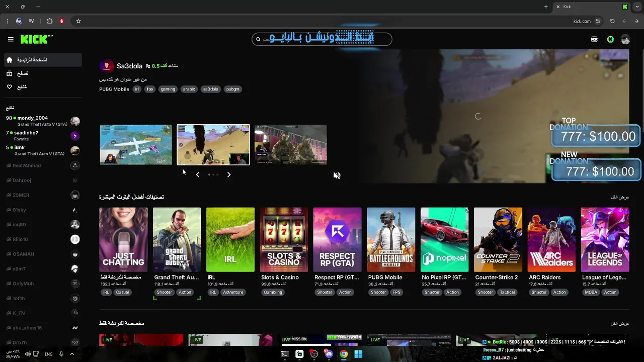This screenshot has height=362, width=644.
Task: Open the Kick hamburger side menu
Action: click(x=11, y=39)
